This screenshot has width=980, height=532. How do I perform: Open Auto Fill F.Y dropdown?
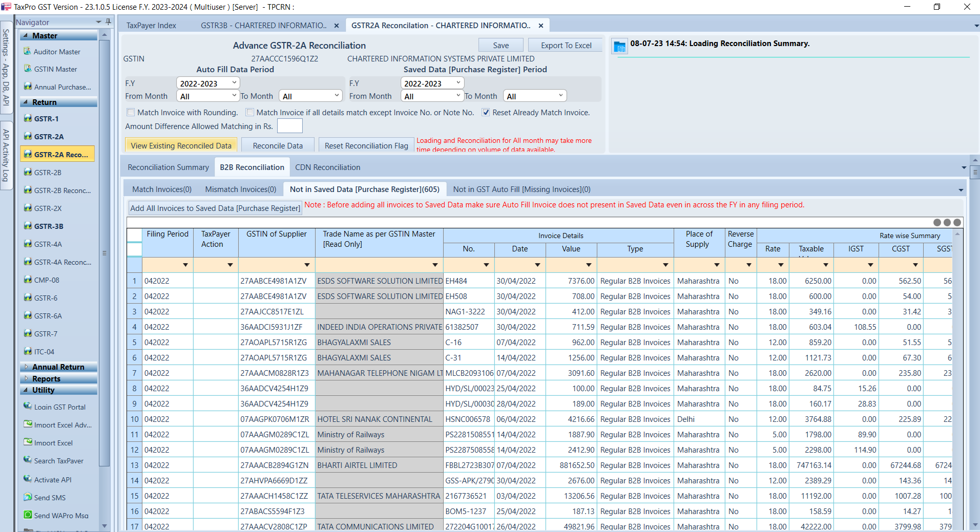(208, 83)
